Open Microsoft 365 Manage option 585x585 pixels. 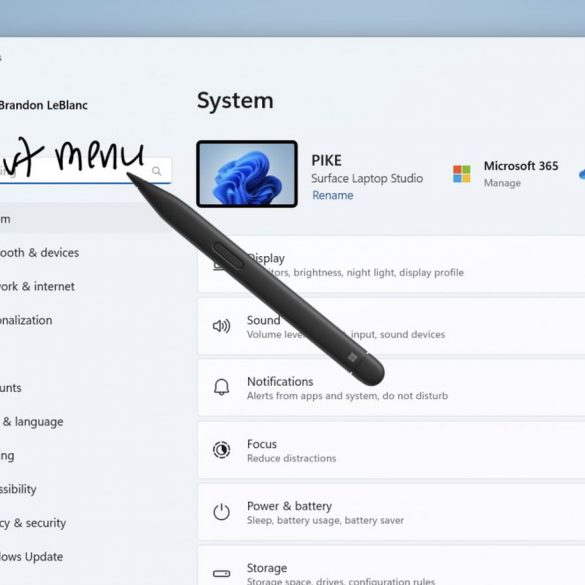(x=502, y=183)
